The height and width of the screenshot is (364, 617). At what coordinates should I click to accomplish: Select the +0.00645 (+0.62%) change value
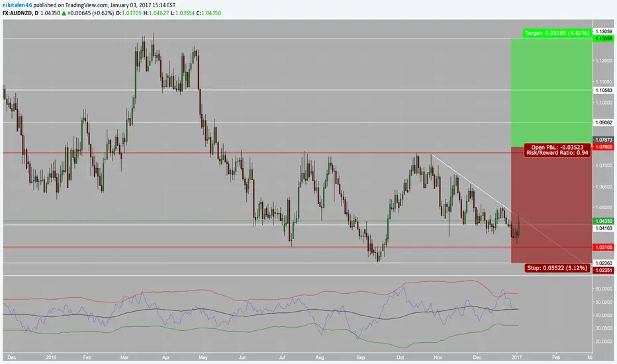click(x=91, y=13)
